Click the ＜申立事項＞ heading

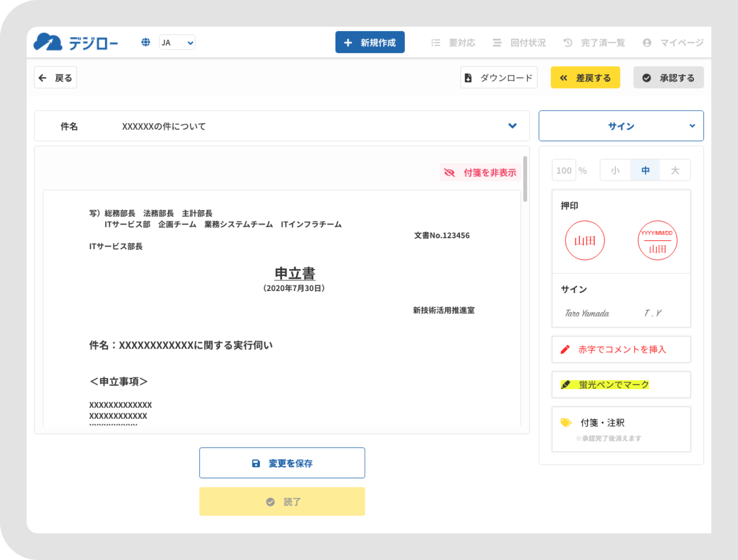coord(119,381)
